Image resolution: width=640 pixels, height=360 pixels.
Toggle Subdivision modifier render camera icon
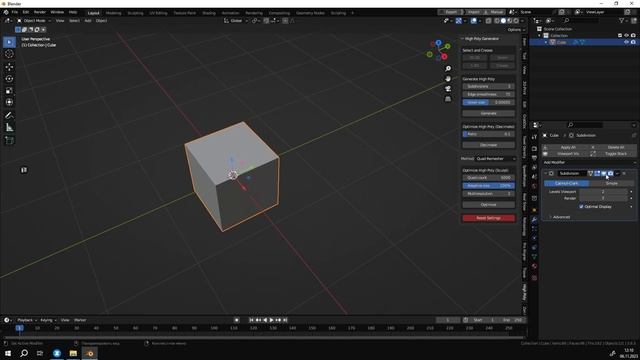(x=610, y=173)
